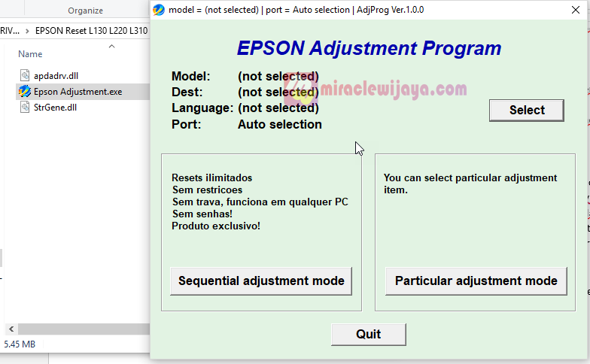Click the Language (not selected) value
The height and width of the screenshot is (364, 590).
[278, 108]
